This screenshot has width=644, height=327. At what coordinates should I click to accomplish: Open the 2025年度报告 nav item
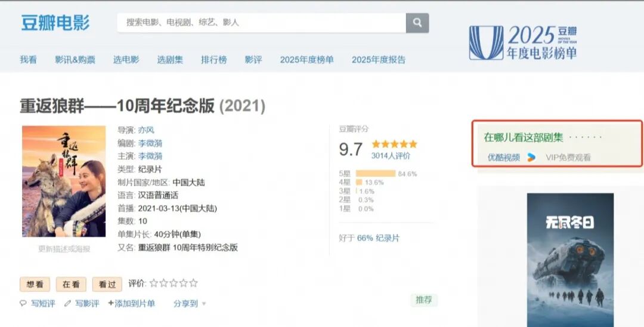378,60
